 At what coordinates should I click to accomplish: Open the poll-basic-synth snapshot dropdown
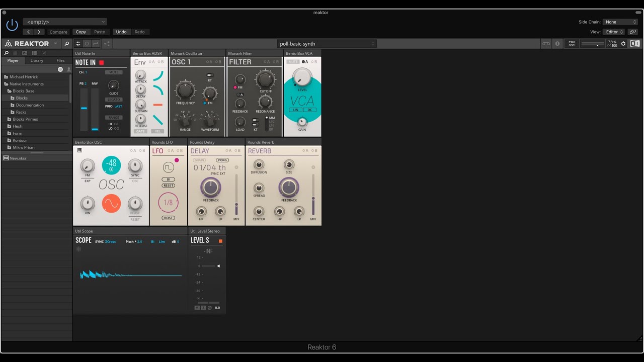point(327,44)
